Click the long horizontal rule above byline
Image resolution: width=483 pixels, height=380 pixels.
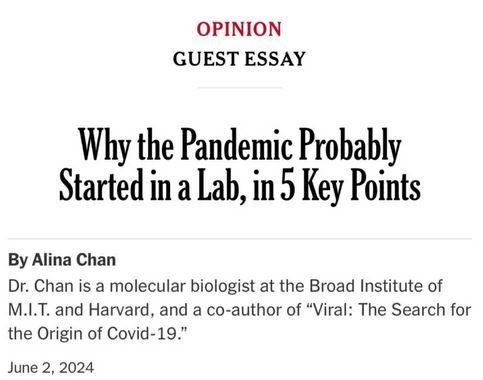tap(240, 239)
